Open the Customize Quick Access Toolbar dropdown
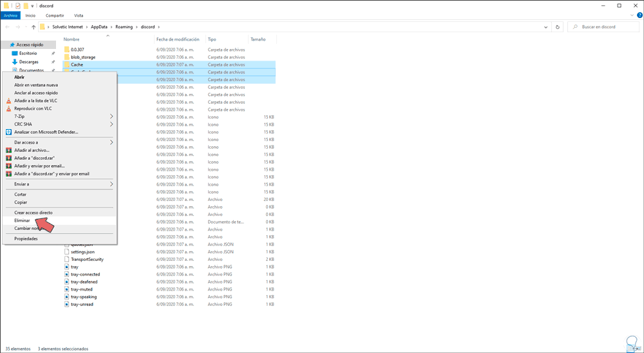This screenshot has height=353, width=644. click(x=32, y=6)
